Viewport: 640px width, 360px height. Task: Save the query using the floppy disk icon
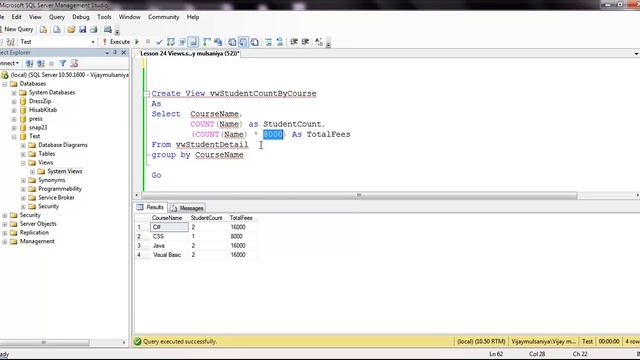[82, 29]
